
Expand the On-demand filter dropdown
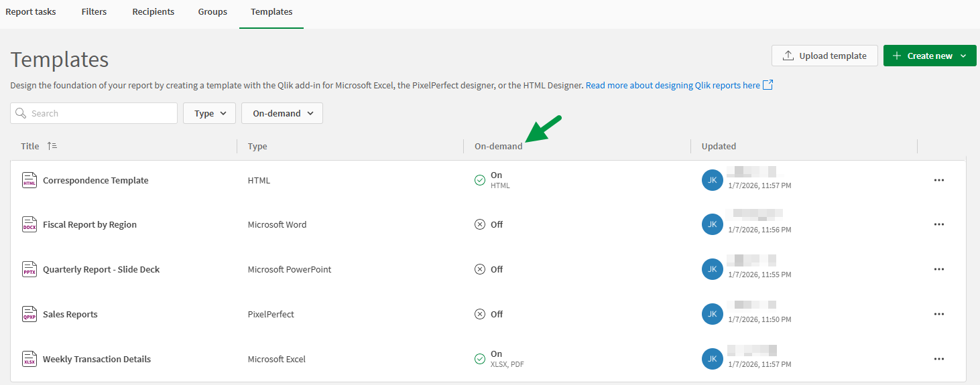click(x=282, y=113)
